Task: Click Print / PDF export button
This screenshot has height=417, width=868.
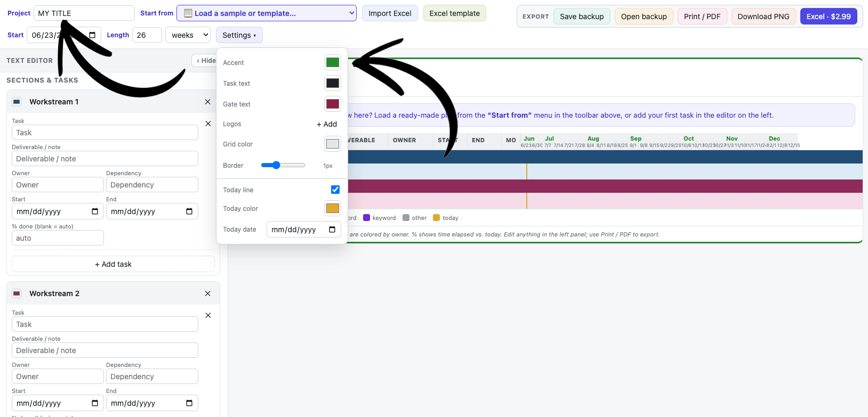Action: (702, 17)
